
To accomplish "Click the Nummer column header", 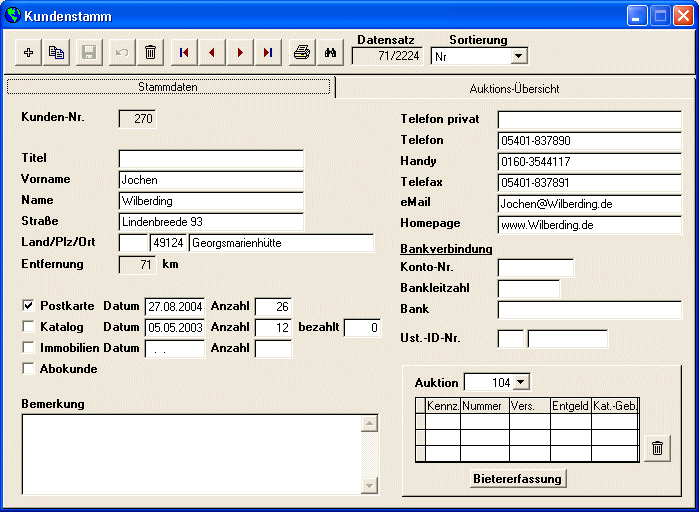I will click(x=485, y=406).
